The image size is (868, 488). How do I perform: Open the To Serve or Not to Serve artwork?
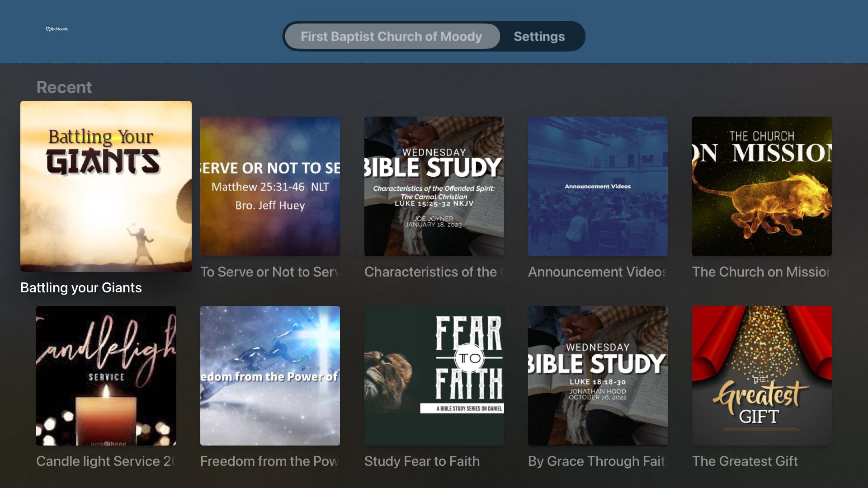(270, 186)
